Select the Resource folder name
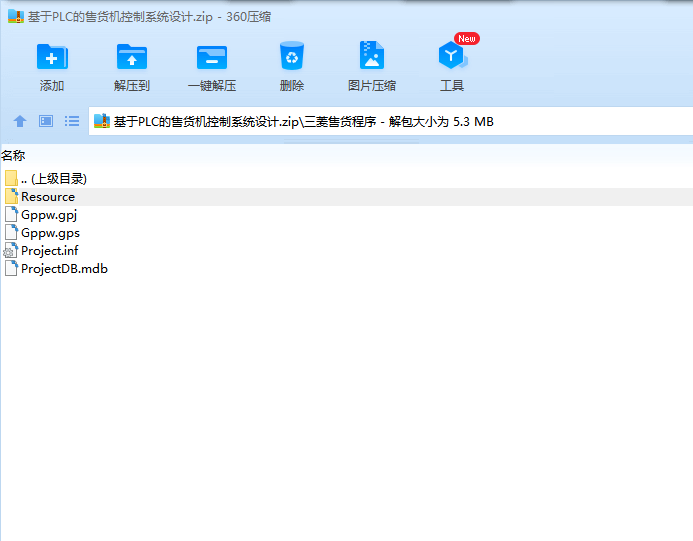693x541 pixels. (48, 197)
